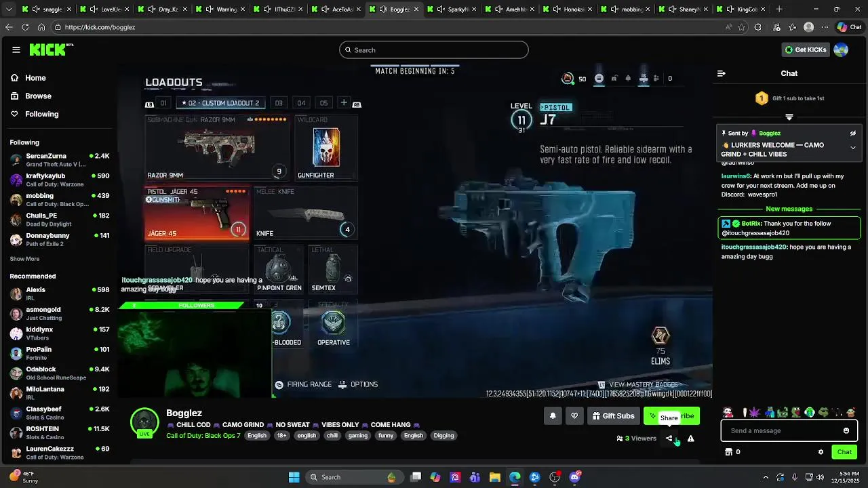Hide the pinned chat message
Viewport: 868px width, 488px height.
853,134
